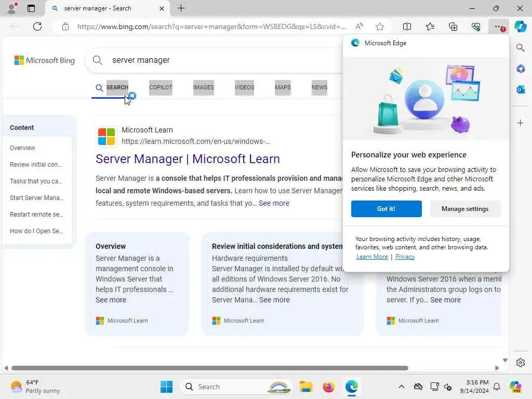Open the Windows Start menu
Viewport: 532px width, 399px height.
[x=166, y=387]
